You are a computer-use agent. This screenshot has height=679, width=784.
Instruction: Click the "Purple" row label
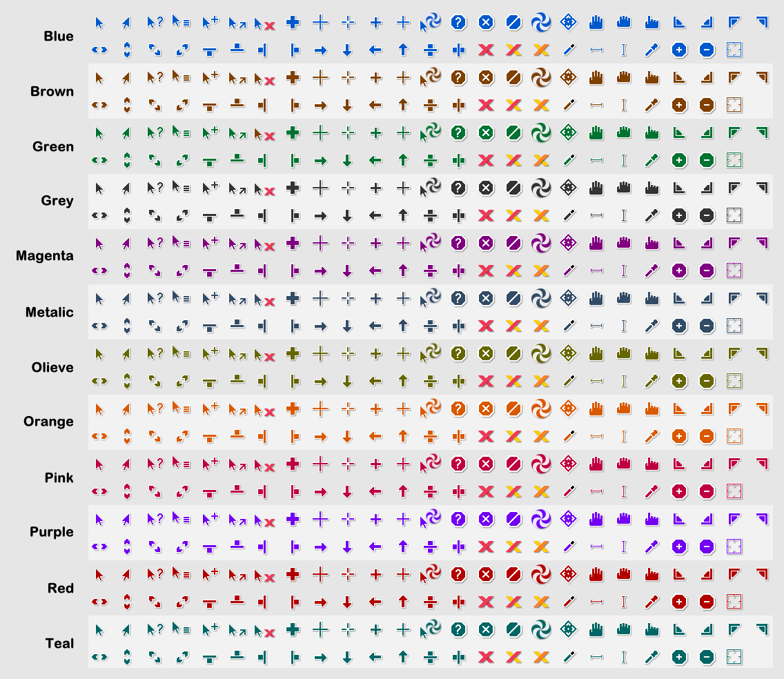pos(52,532)
